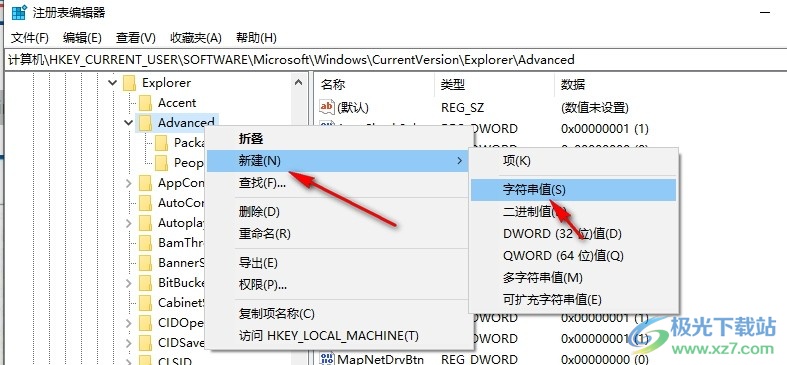Viewport: 787px width, 365px height.
Task: Open the 查看(V) menu
Action: [136, 38]
